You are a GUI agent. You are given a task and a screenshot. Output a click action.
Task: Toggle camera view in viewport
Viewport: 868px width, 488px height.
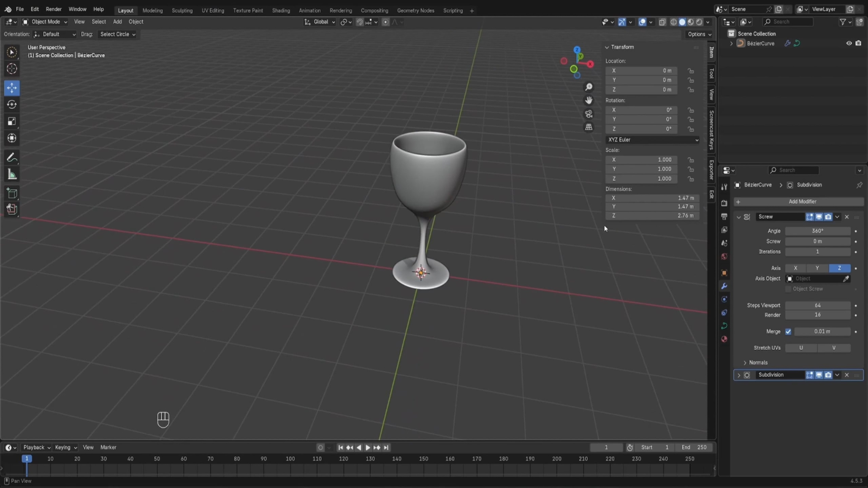[589, 114]
